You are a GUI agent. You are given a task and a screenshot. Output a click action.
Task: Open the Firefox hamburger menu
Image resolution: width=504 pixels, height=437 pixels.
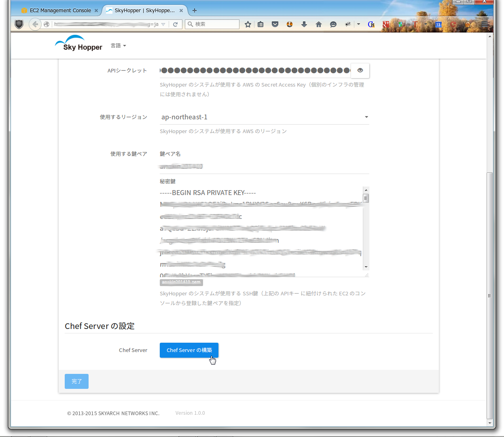[x=485, y=24]
